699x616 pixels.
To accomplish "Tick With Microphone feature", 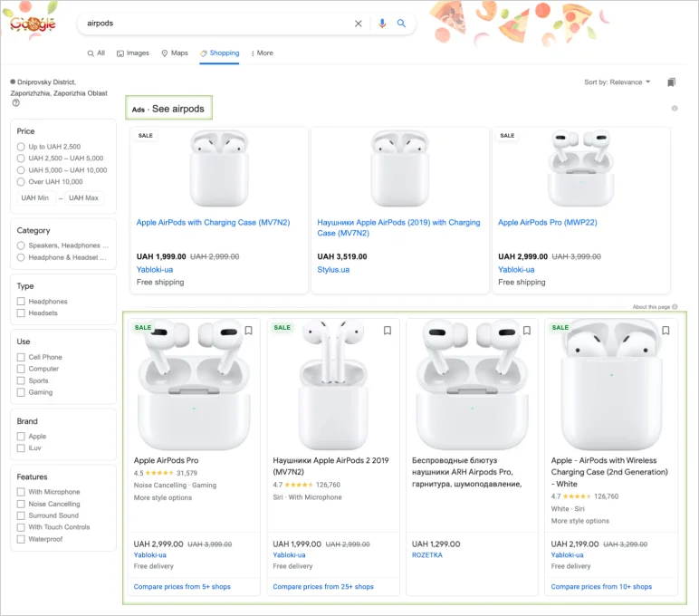I will [21, 492].
